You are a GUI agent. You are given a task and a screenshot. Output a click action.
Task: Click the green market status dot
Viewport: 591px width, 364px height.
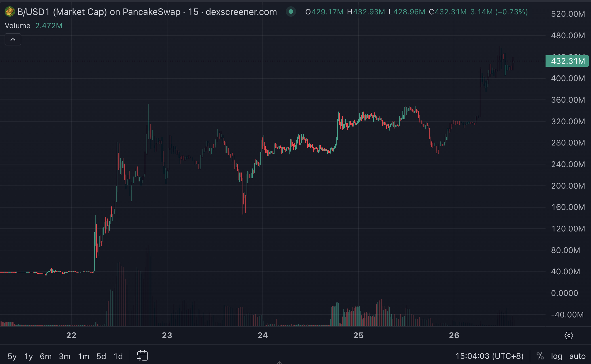[291, 12]
